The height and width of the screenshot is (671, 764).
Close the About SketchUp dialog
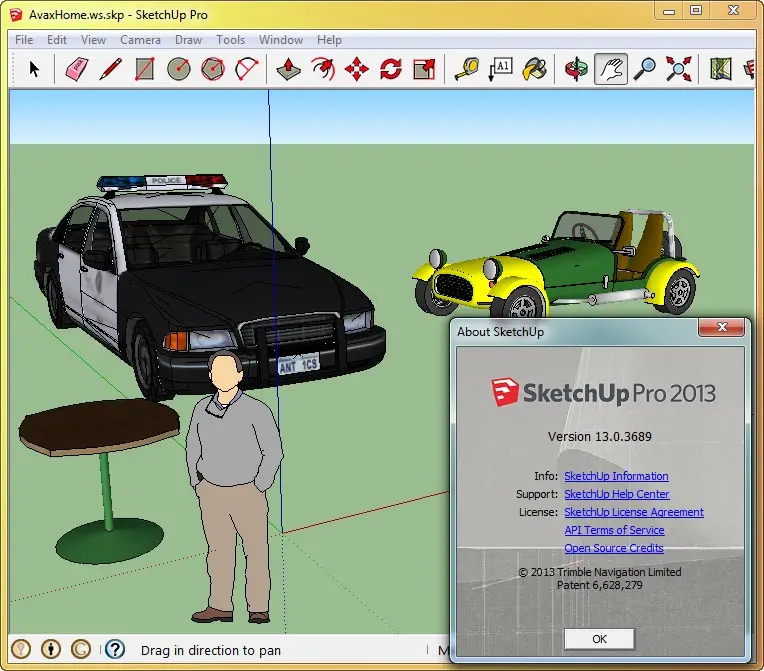tap(722, 327)
